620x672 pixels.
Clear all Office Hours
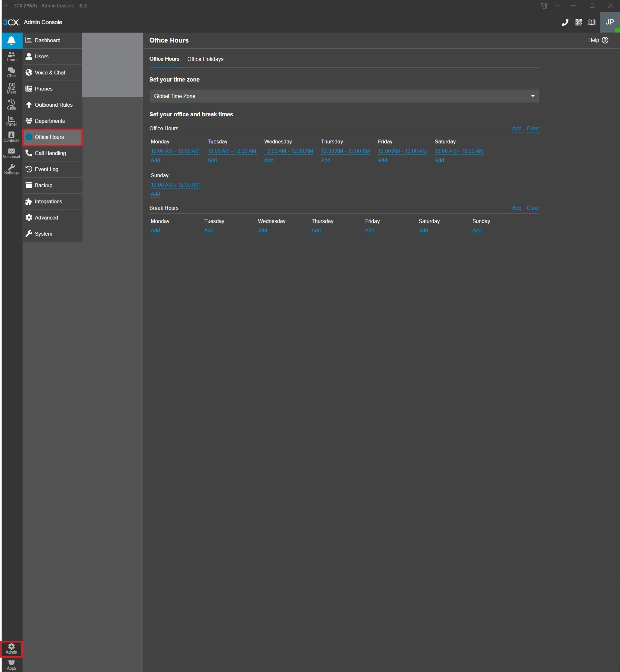pos(533,128)
